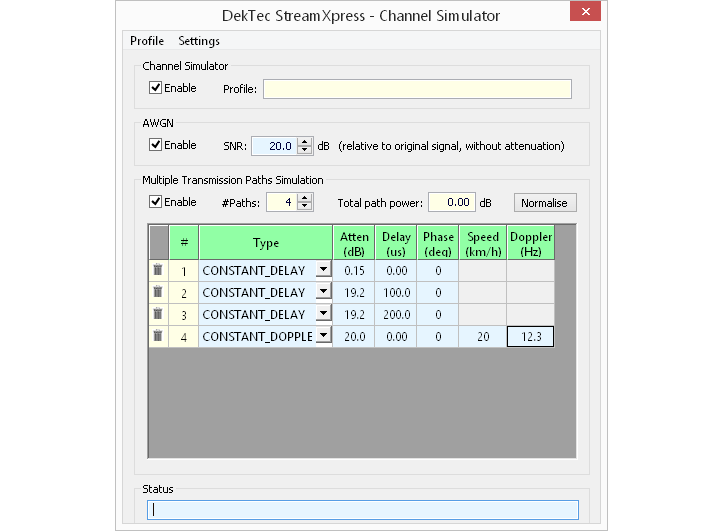723x531 pixels.
Task: Select Delay cell 200.0 of path 3
Action: pyautogui.click(x=396, y=315)
